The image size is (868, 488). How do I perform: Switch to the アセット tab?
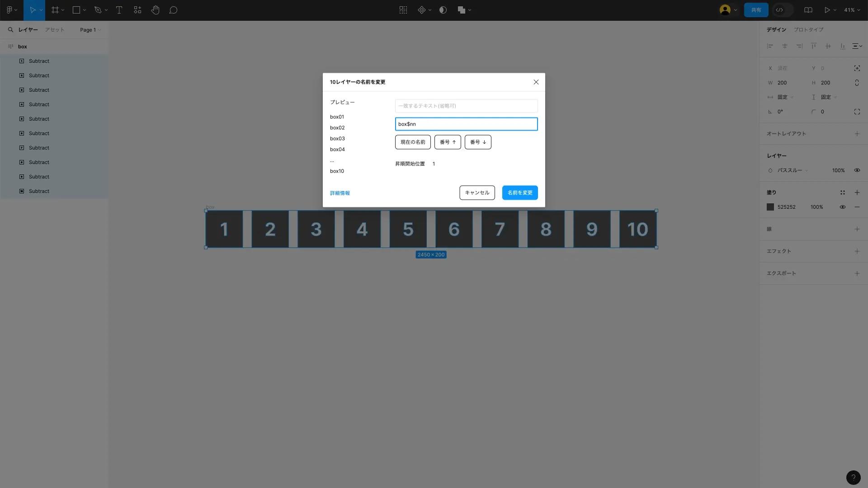coord(55,30)
